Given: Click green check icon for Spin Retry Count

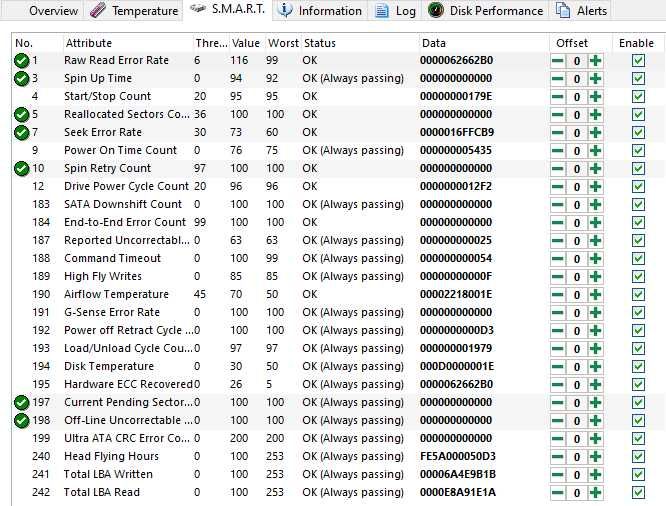Looking at the screenshot, I should [21, 169].
